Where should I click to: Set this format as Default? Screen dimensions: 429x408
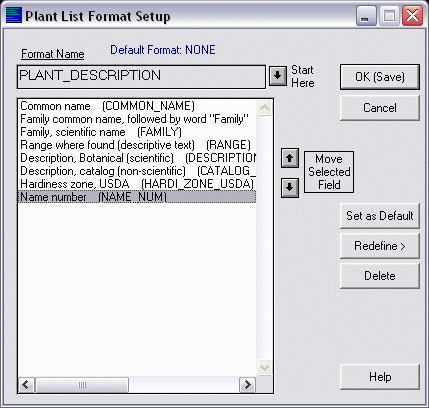coord(380,216)
